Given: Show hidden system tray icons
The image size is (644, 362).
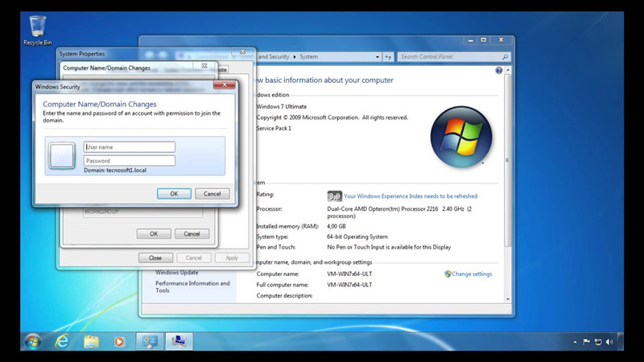Looking at the screenshot, I should pyautogui.click(x=575, y=342).
